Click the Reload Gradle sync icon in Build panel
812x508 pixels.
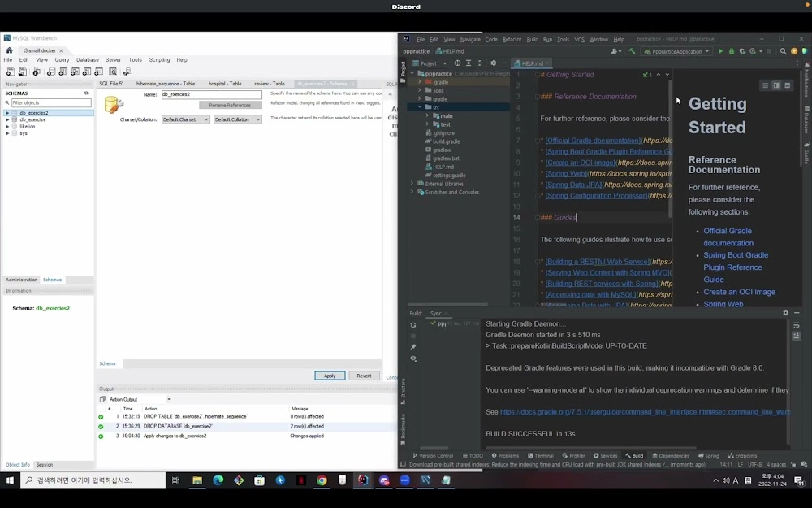pos(413,325)
